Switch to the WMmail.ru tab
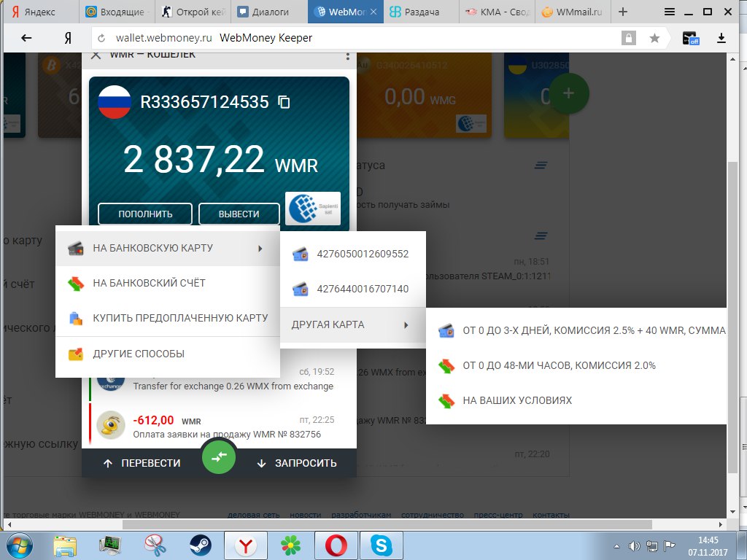 573,12
